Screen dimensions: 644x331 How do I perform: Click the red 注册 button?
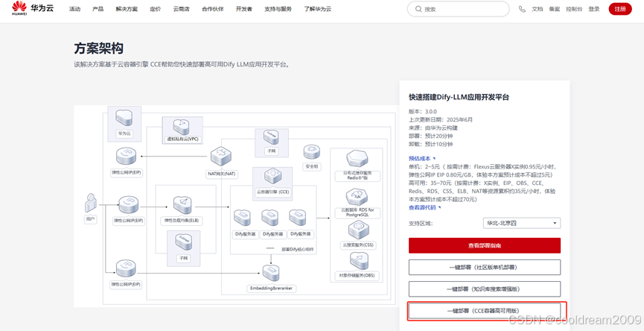pyautogui.click(x=620, y=9)
